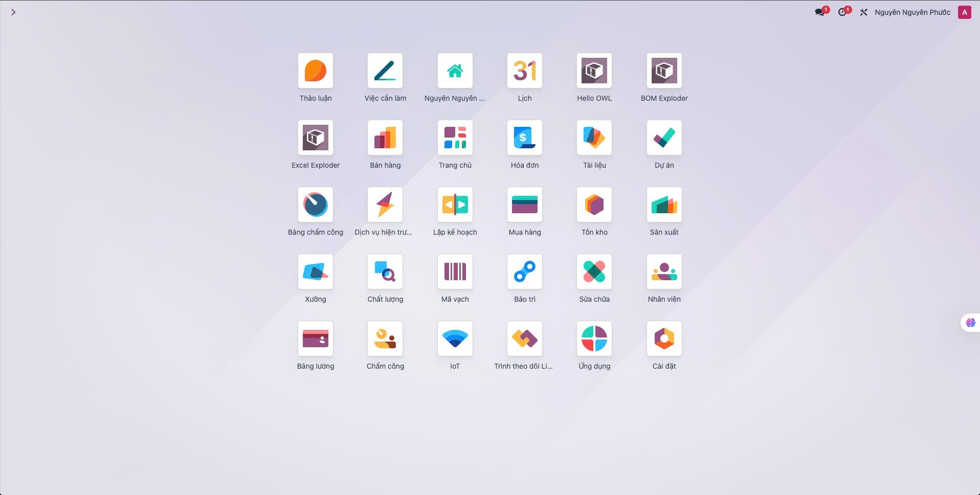Open the chat messages notification
This screenshot has width=980, height=495.
[x=820, y=12]
